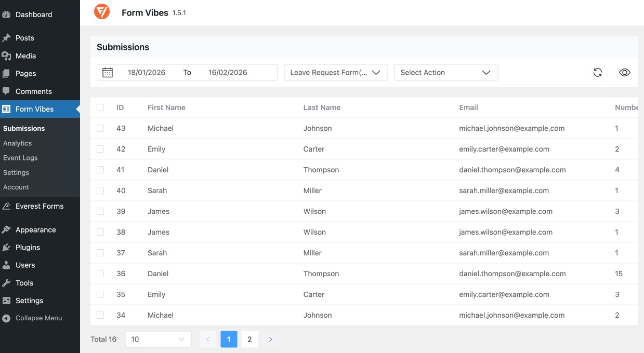The height and width of the screenshot is (353, 644).
Task: Open the Leave Request Form dropdown
Action: click(335, 72)
